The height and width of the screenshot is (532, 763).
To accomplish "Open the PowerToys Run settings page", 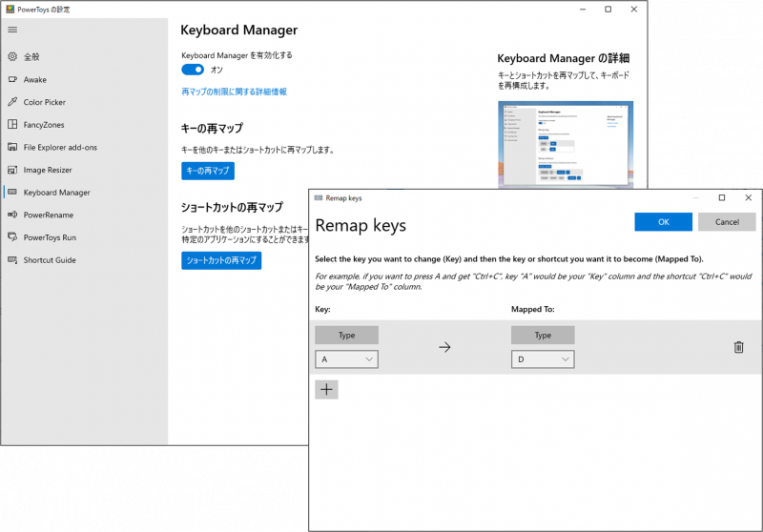I will [83, 237].
